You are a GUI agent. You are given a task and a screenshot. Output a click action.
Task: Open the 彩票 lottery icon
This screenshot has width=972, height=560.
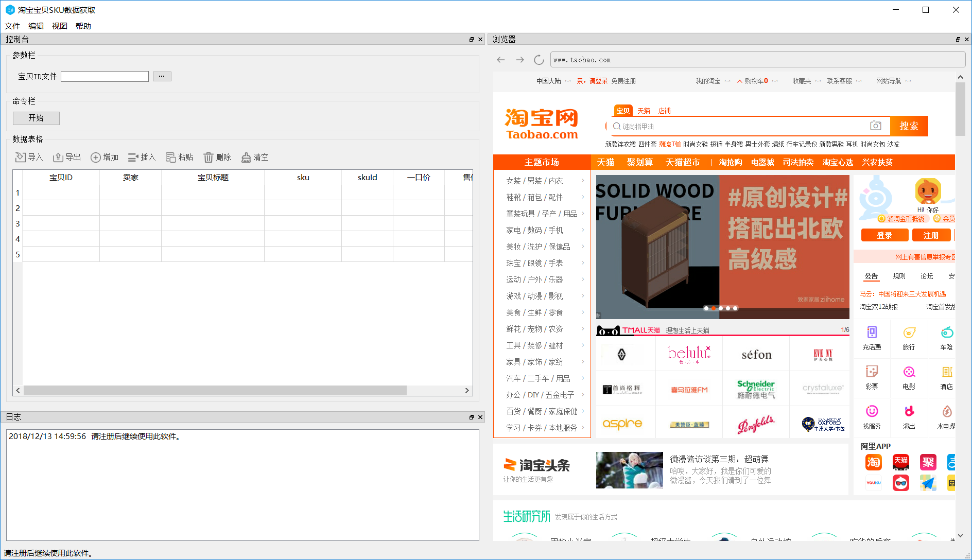[x=872, y=372]
